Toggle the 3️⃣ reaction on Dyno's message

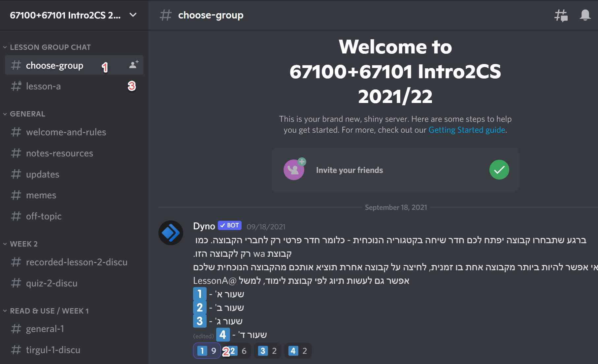[x=267, y=351]
